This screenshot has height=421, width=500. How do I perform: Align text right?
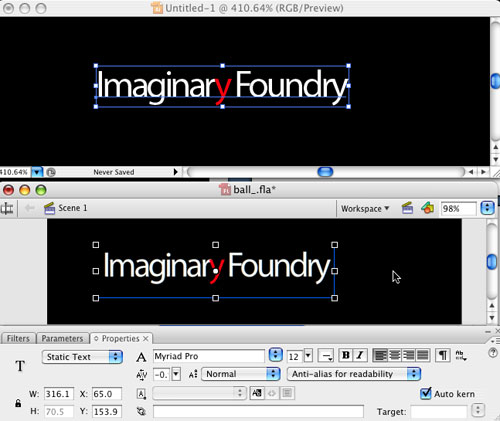pyautogui.click(x=408, y=355)
